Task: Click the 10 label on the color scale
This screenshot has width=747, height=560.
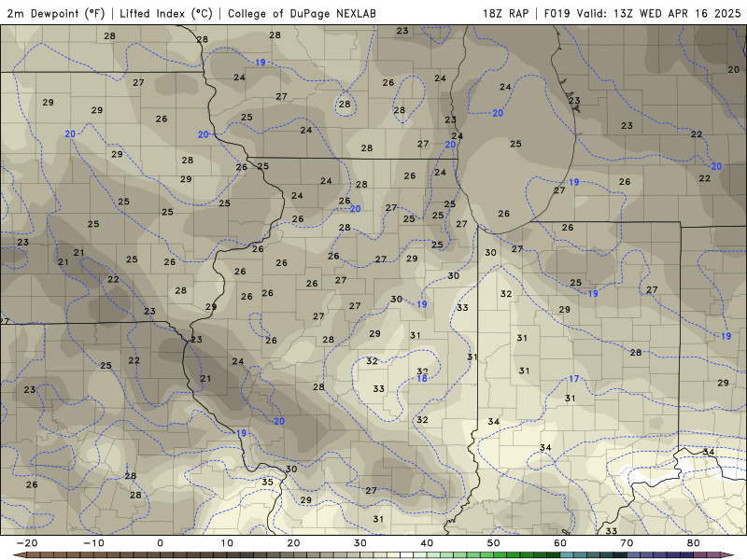Action: tap(227, 543)
